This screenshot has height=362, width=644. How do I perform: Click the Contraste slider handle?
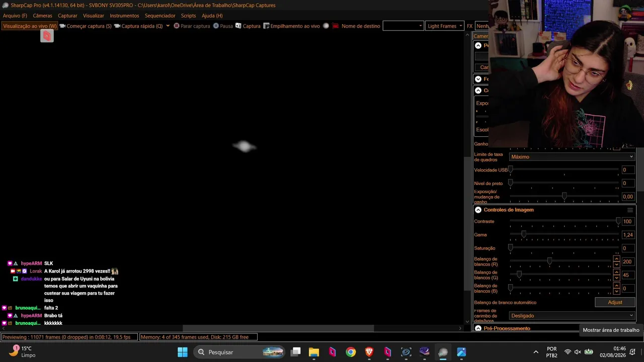pos(618,221)
